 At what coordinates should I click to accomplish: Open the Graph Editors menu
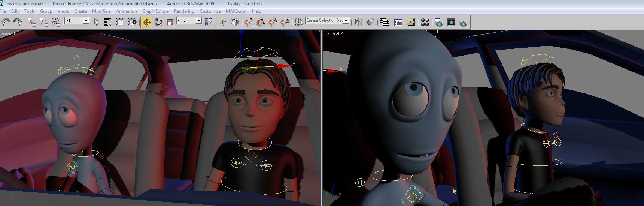155,11
